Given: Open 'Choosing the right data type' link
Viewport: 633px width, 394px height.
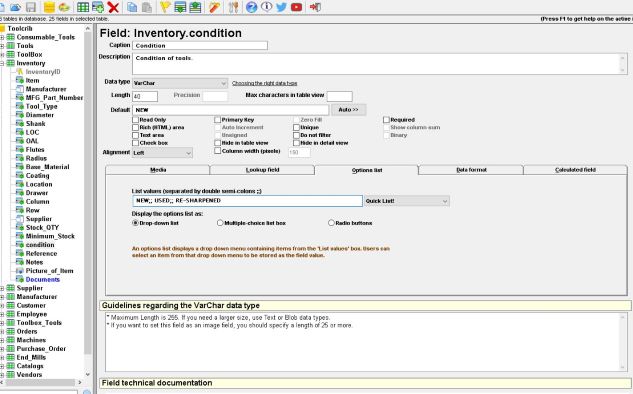Looking at the screenshot, I should pos(264,83).
